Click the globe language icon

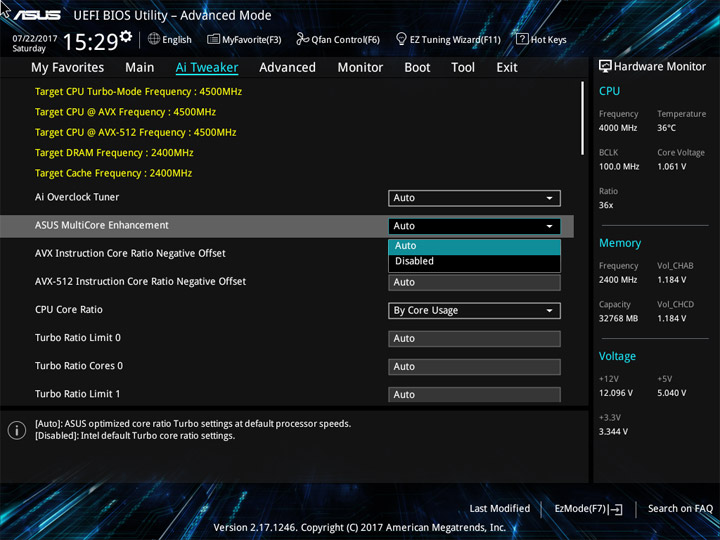coord(154,39)
